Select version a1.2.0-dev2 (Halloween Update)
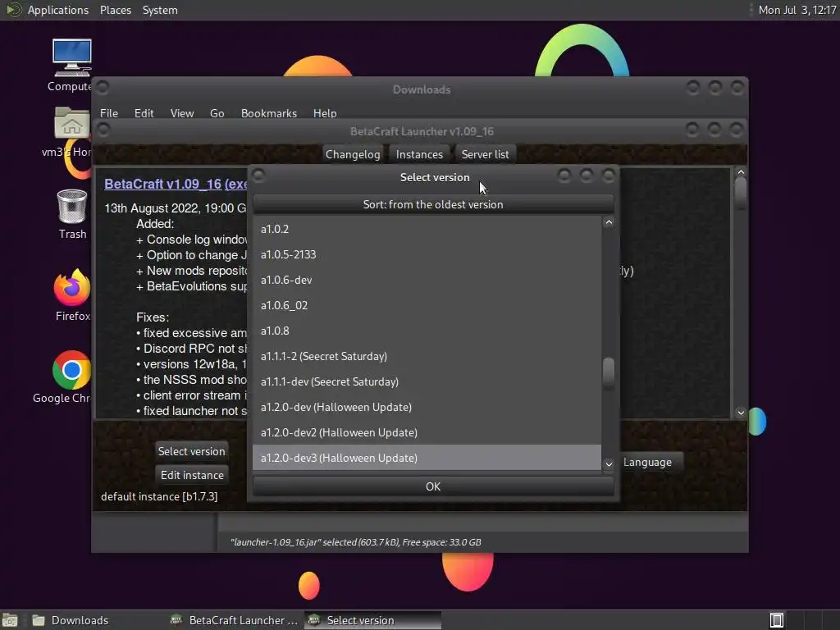 pyautogui.click(x=427, y=432)
